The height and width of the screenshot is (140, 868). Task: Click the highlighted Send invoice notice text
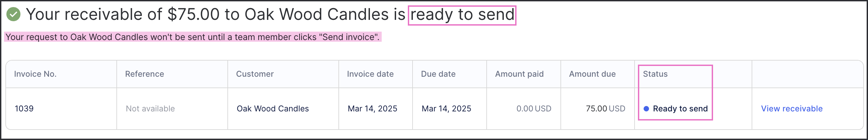193,37
